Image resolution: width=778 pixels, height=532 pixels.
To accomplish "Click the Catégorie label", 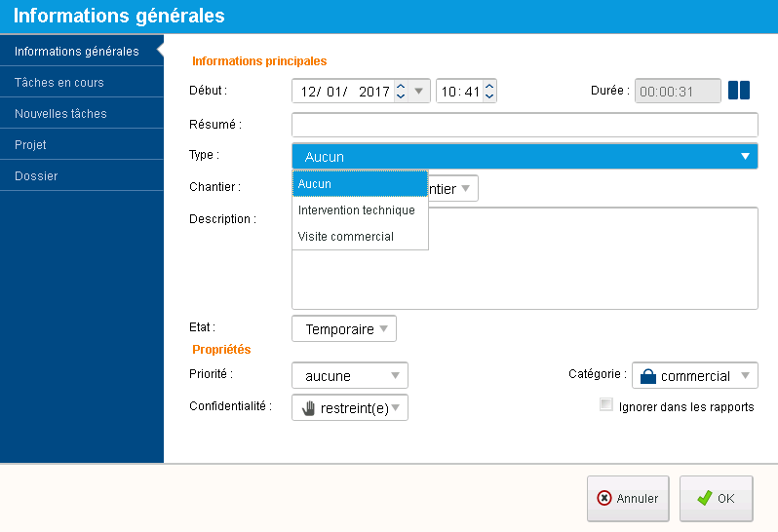I will point(598,374).
